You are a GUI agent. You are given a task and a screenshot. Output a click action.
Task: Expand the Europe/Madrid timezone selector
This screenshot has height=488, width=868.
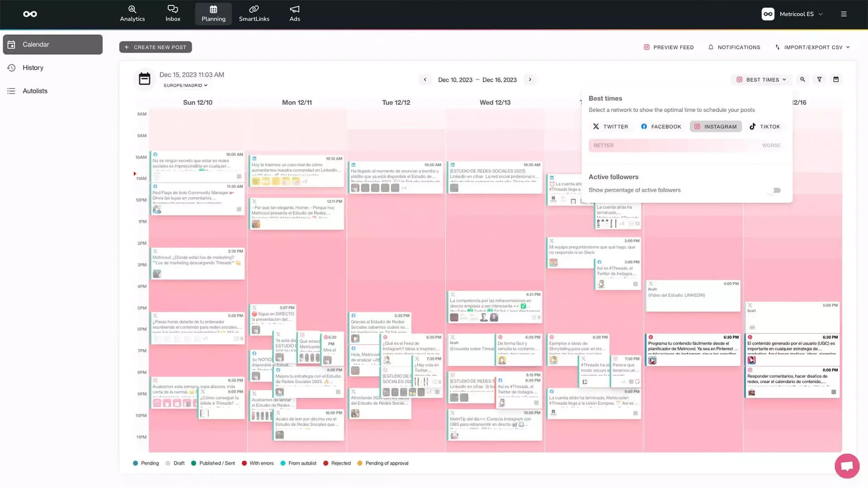coord(185,85)
